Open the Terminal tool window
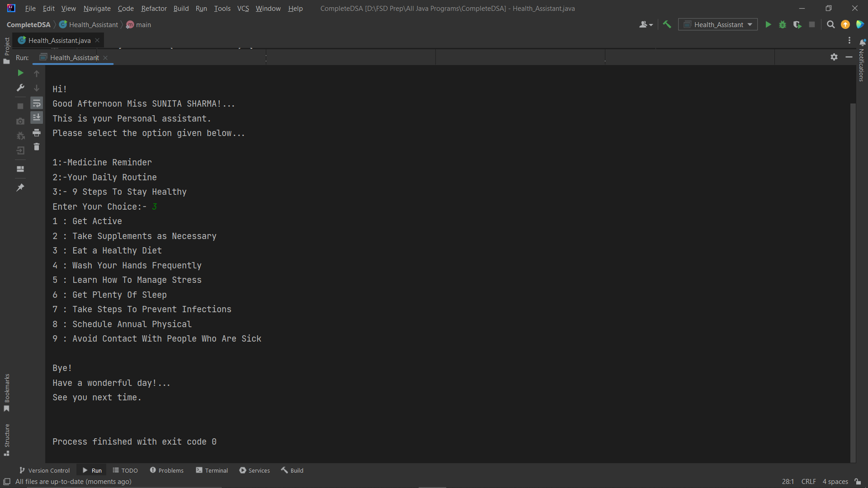The height and width of the screenshot is (488, 868). coord(212,470)
